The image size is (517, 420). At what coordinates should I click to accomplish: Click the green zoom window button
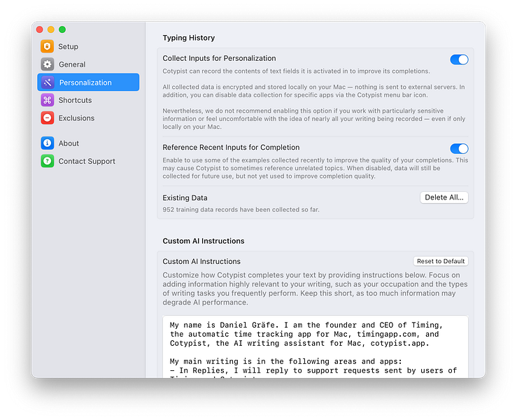pyautogui.click(x=62, y=29)
